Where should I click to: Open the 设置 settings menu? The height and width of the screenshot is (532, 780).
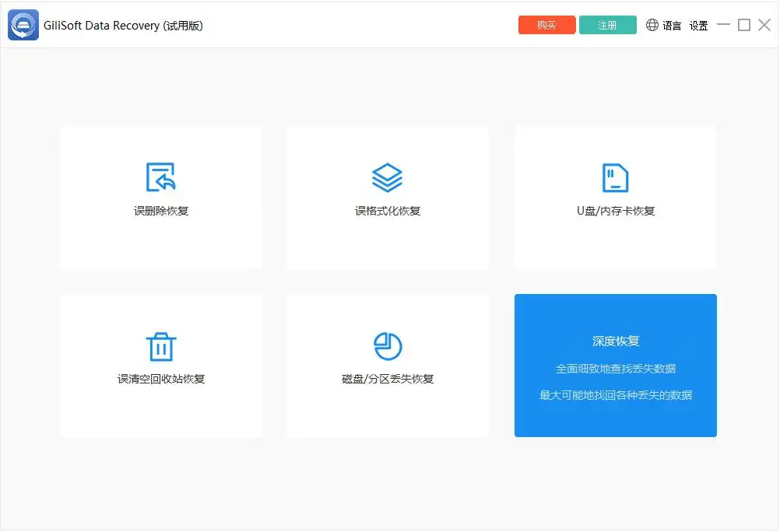pyautogui.click(x=698, y=26)
